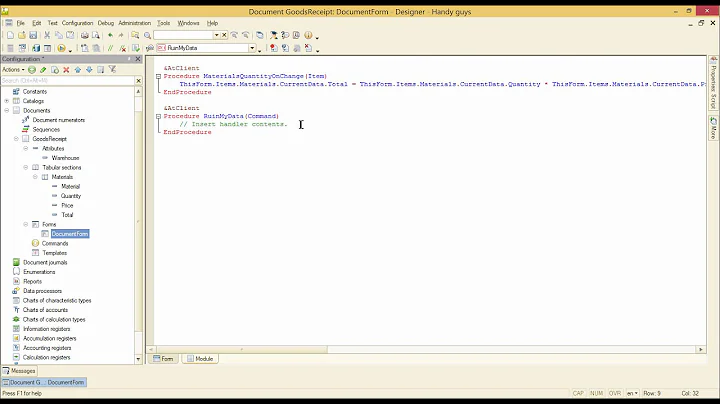
Task: Collapse the Tabular sections node
Action: (x=26, y=168)
